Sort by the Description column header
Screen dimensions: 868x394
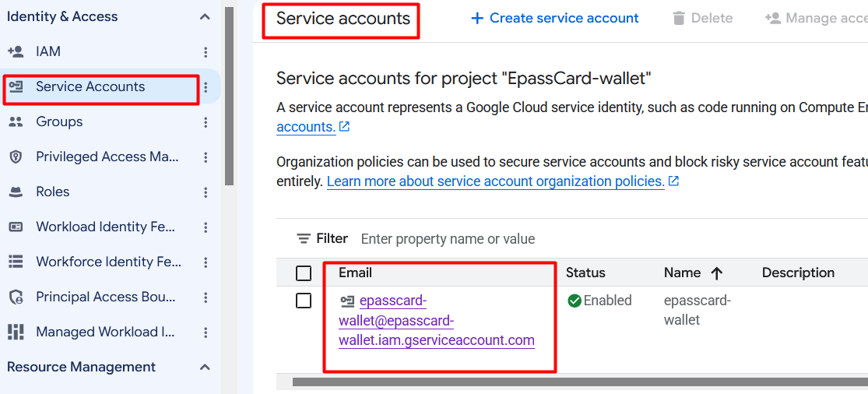[798, 273]
